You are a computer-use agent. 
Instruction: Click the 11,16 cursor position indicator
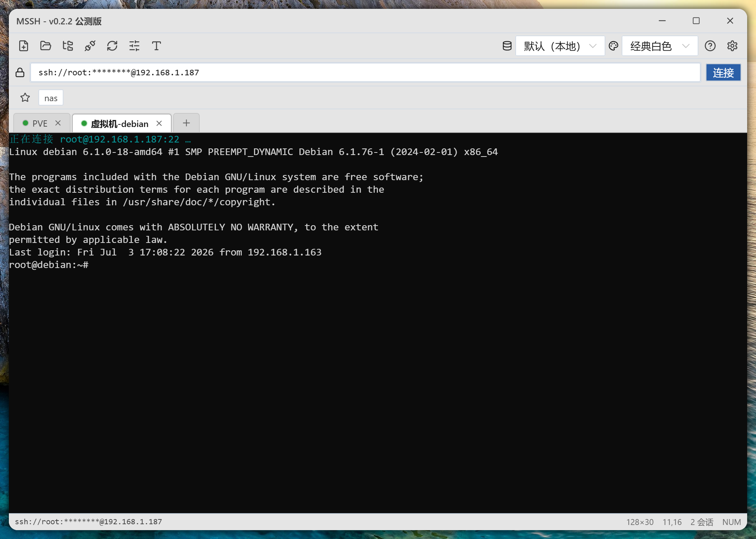point(672,522)
